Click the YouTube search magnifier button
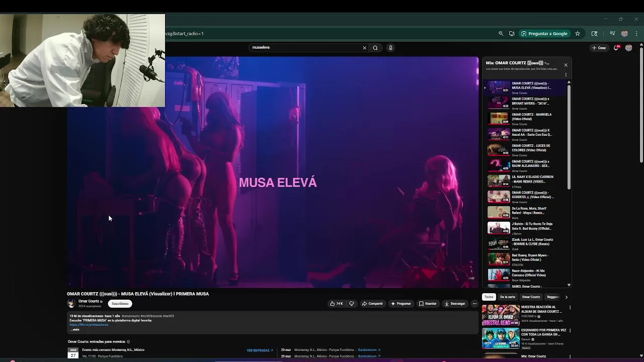The image size is (644, 362). coord(375,48)
